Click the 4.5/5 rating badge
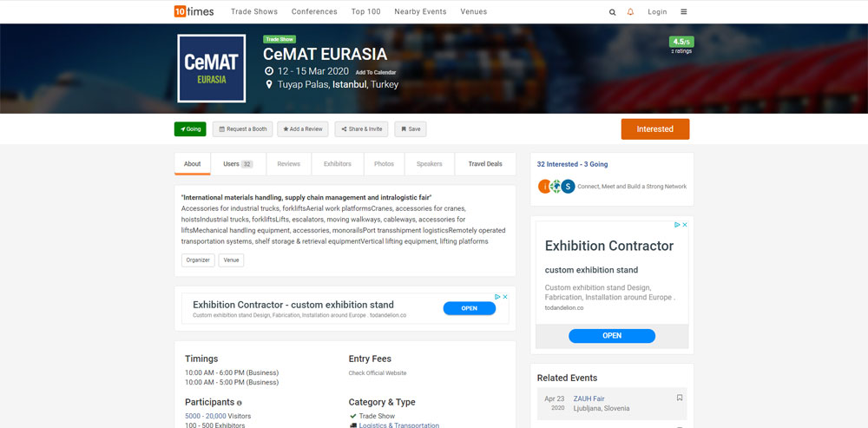 pyautogui.click(x=681, y=42)
